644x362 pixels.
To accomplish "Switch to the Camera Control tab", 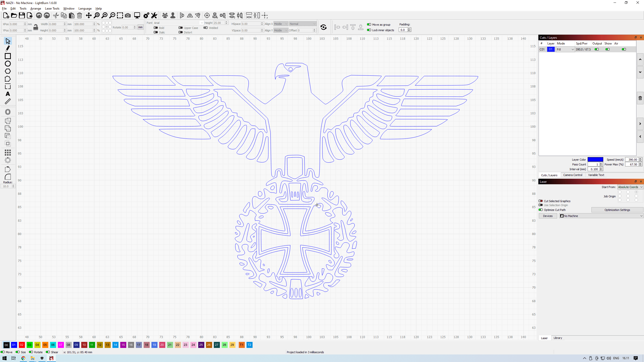I will click(x=573, y=175).
